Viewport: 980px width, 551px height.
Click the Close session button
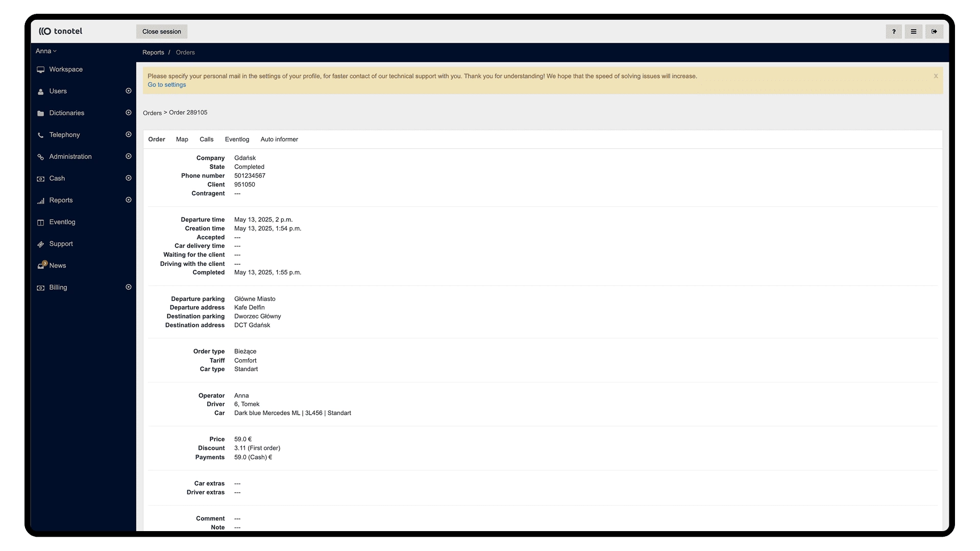point(162,32)
